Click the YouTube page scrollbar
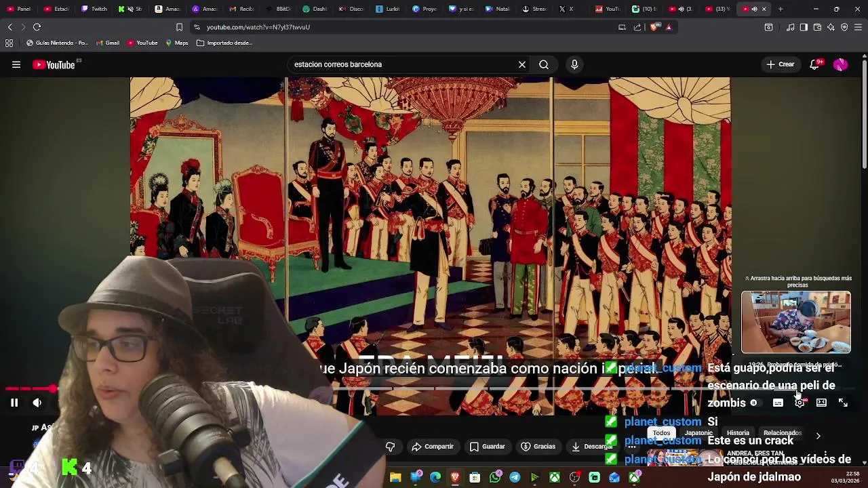The width and height of the screenshot is (868, 488). click(864, 115)
